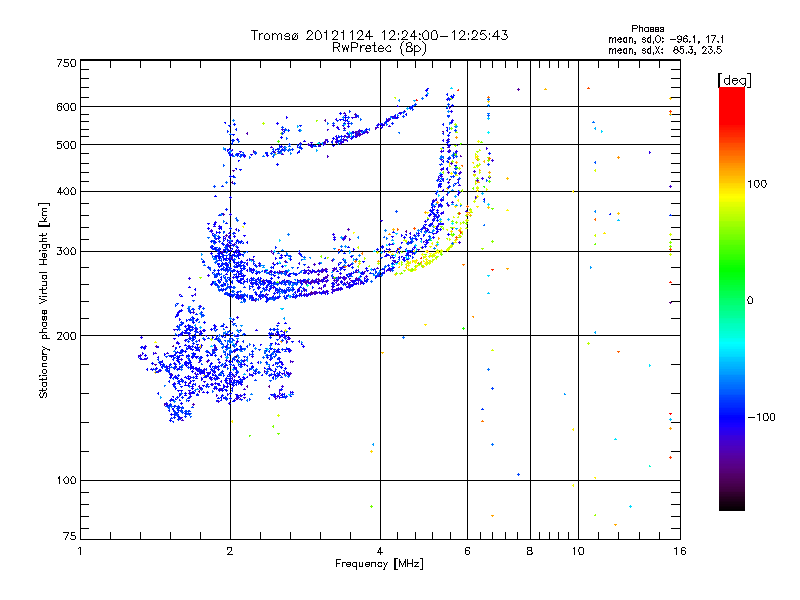The height and width of the screenshot is (600, 800).
Task: Click the x-axis tick label '8'
Action: pyautogui.click(x=530, y=551)
